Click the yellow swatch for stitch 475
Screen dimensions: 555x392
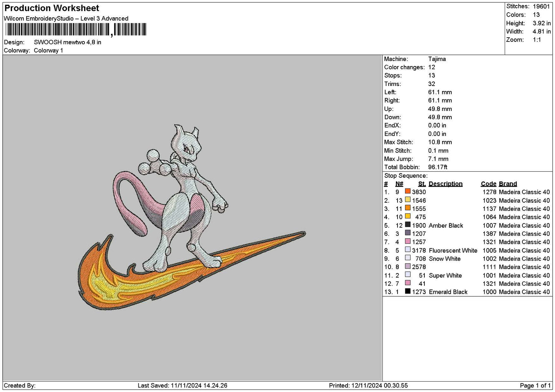point(408,216)
